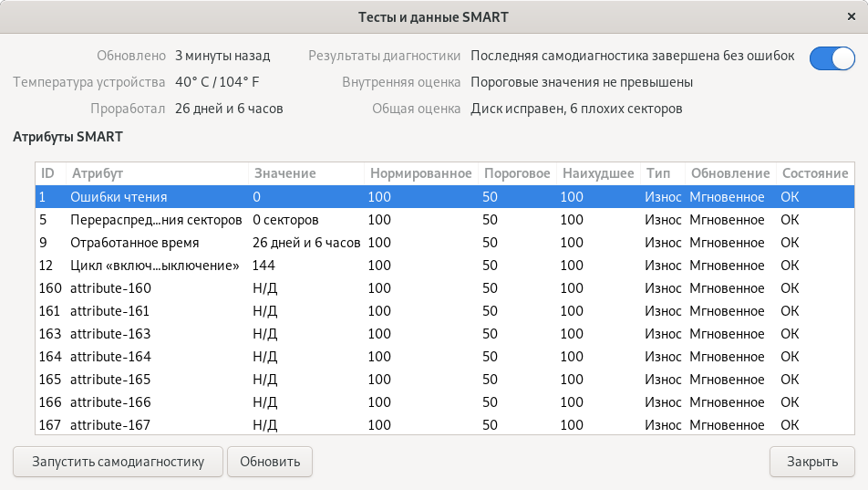Click the Тип column header

coord(660,173)
